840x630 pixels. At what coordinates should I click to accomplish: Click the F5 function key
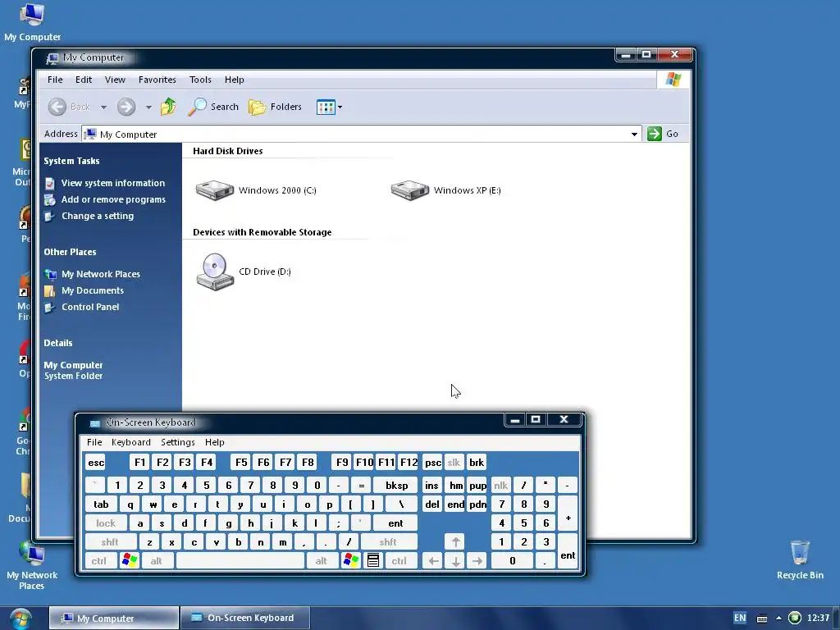(x=241, y=463)
